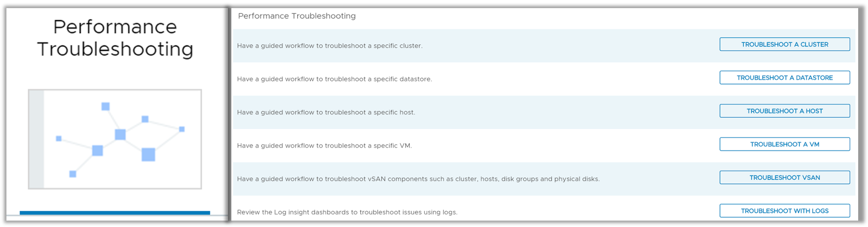
Task: Click the leftmost blue node in the diagram
Action: [x=59, y=139]
